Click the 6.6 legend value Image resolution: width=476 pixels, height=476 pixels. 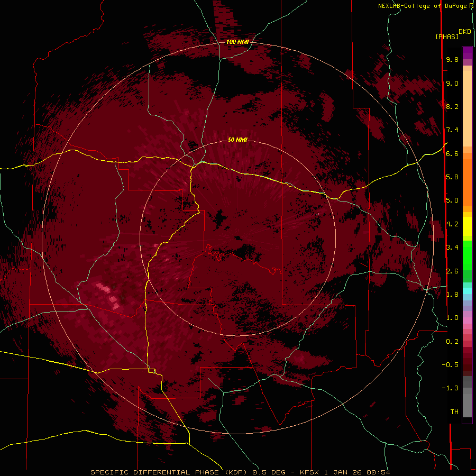(x=452, y=153)
